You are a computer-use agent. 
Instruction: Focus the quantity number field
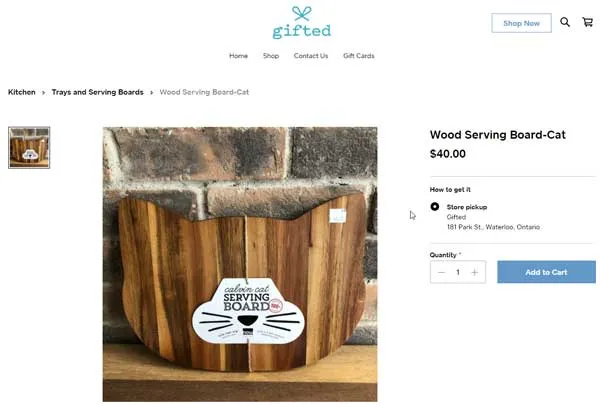click(458, 272)
